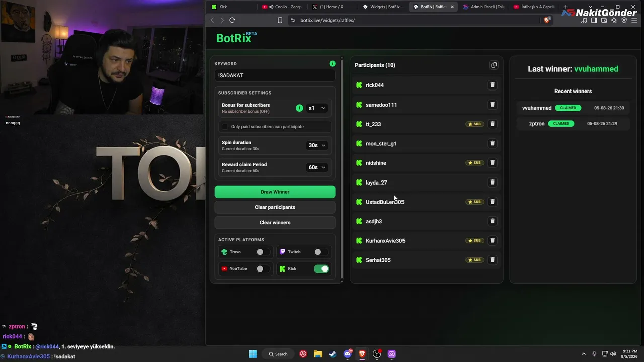Click the Kick icon beside rick044
Screen dimensions: 644x362
pos(359,85)
